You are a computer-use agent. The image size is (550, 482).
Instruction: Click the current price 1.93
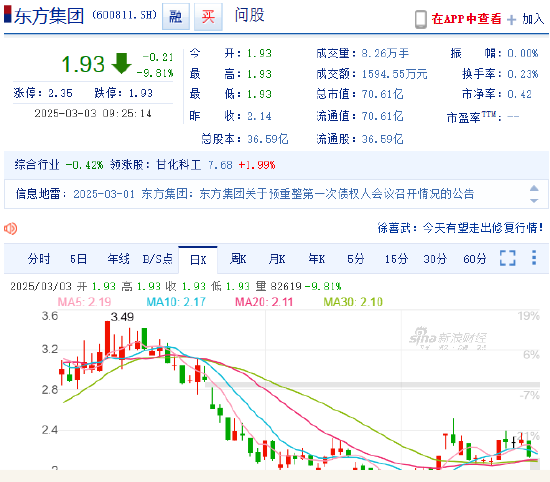click(x=83, y=65)
